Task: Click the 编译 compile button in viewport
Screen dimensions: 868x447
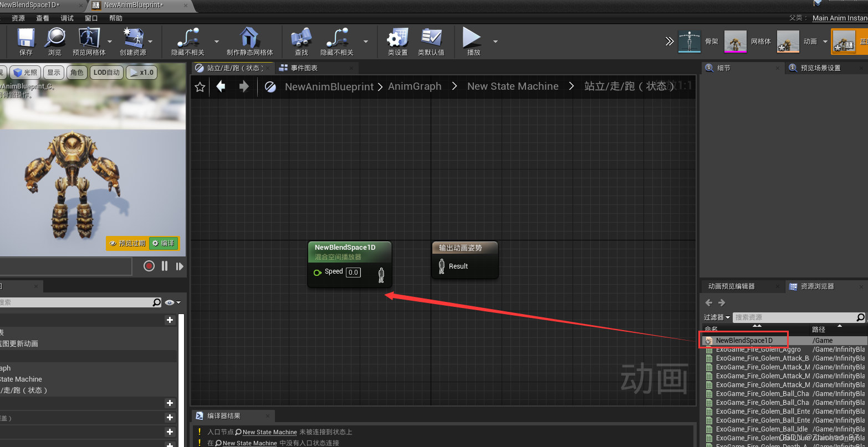Action: [x=164, y=243]
